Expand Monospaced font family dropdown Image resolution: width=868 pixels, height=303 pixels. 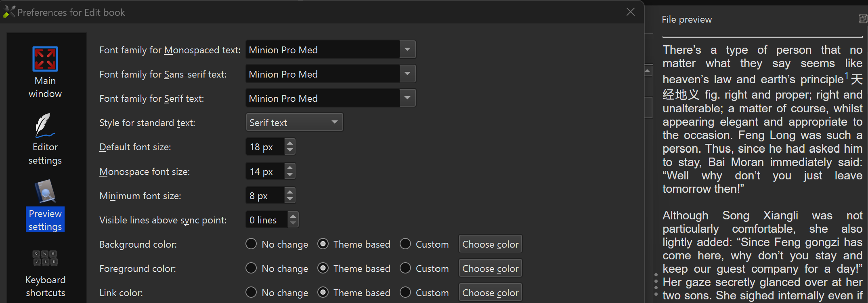click(x=407, y=50)
